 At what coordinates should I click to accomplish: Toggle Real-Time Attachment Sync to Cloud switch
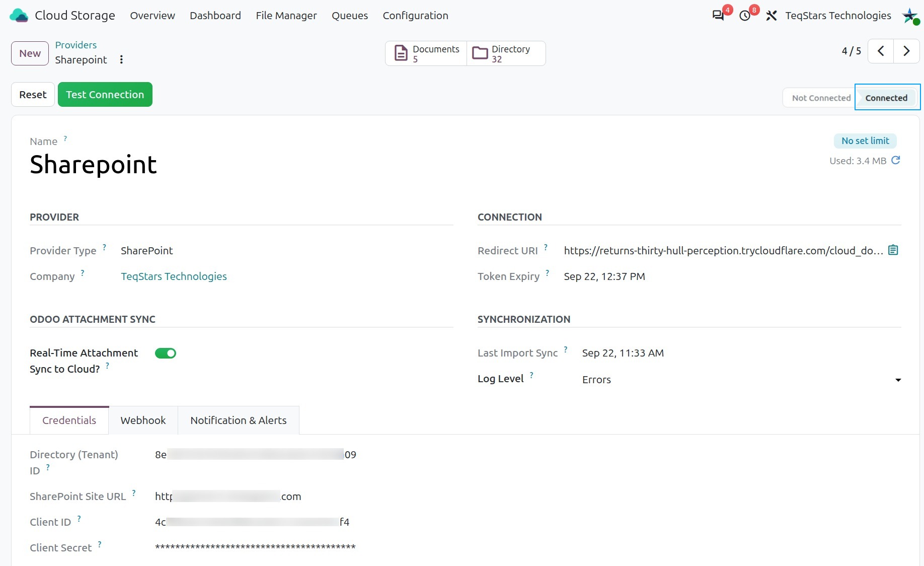click(x=166, y=353)
